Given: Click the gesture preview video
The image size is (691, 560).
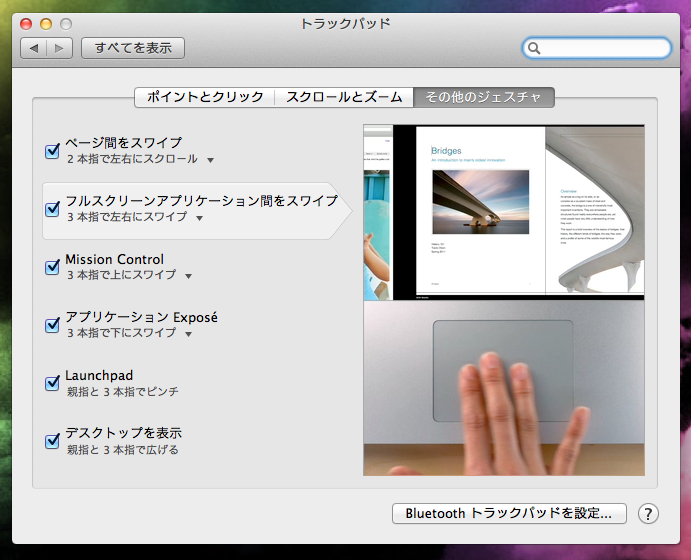Looking at the screenshot, I should tap(505, 300).
